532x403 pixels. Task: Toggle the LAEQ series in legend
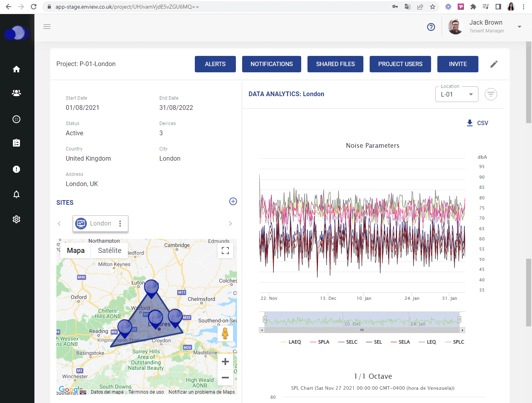coord(291,342)
